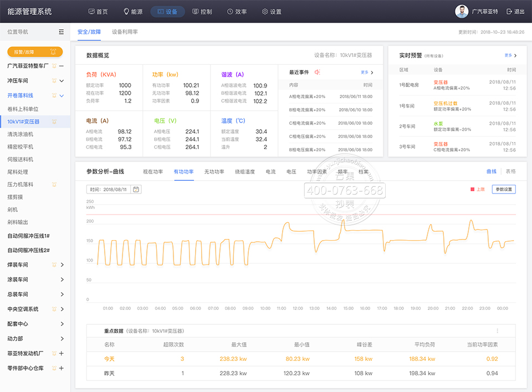
Task: Collapse the 位置导航 sidebar with menu icon
Action: 61,32
